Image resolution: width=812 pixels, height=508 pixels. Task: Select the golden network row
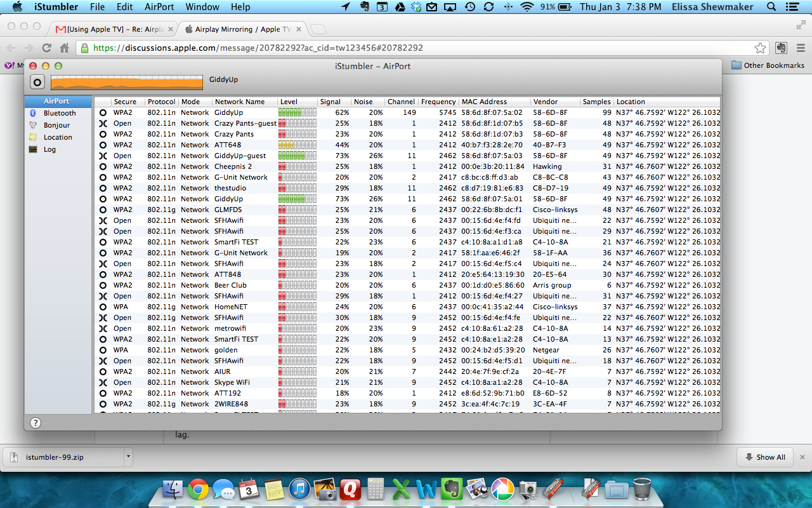point(407,350)
